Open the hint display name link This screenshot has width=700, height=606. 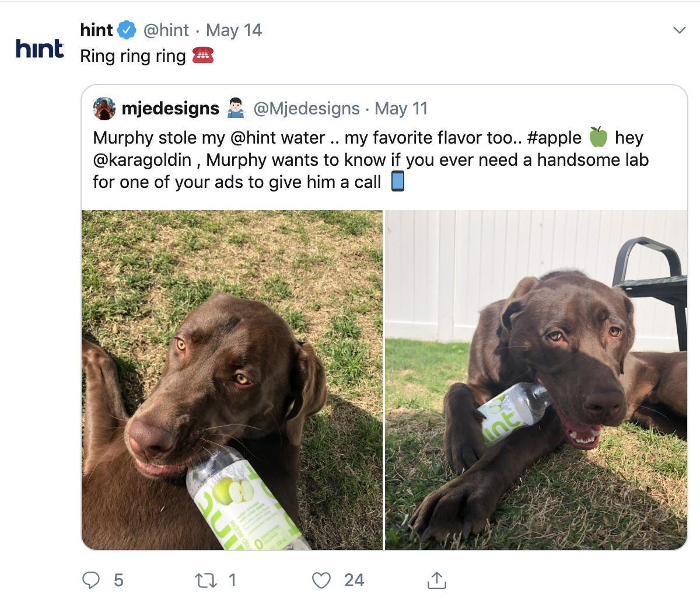96,30
